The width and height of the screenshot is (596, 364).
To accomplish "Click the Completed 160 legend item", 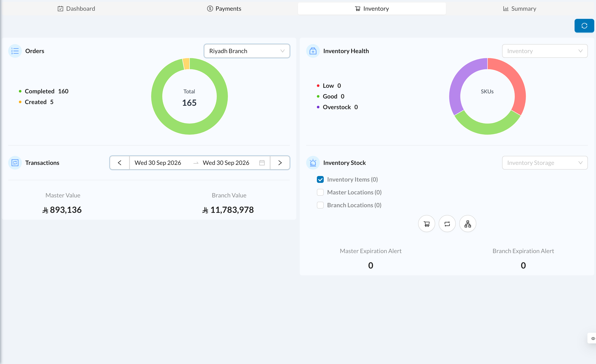I will coord(44,91).
